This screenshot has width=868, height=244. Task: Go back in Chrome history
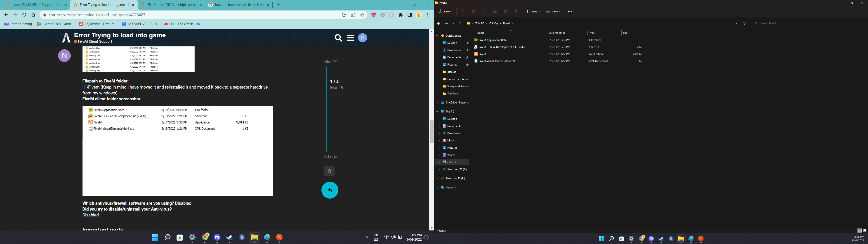(6, 15)
